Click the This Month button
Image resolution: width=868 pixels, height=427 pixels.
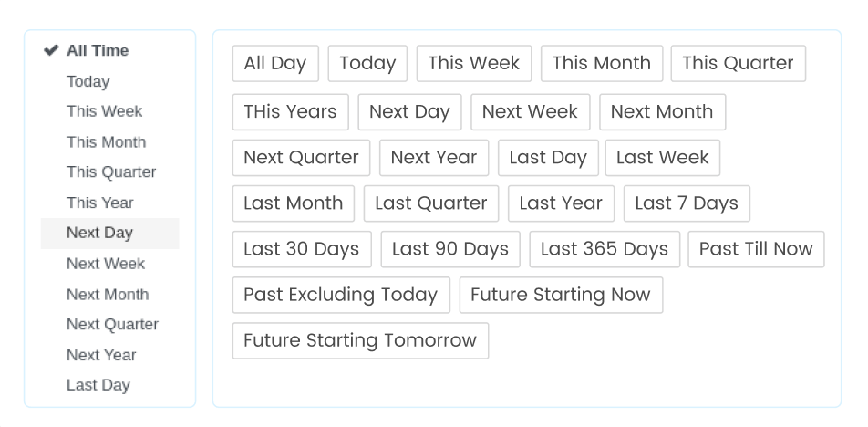tap(601, 63)
